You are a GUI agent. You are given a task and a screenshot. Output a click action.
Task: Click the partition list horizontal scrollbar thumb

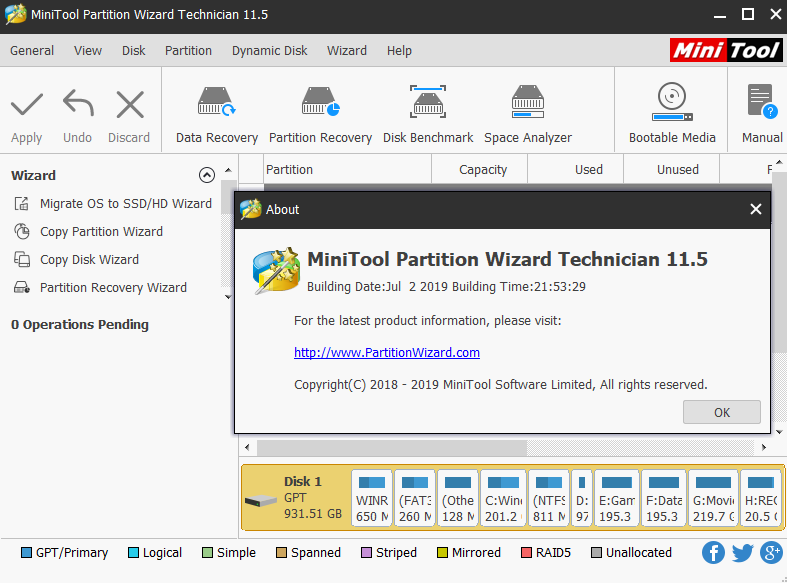point(392,448)
